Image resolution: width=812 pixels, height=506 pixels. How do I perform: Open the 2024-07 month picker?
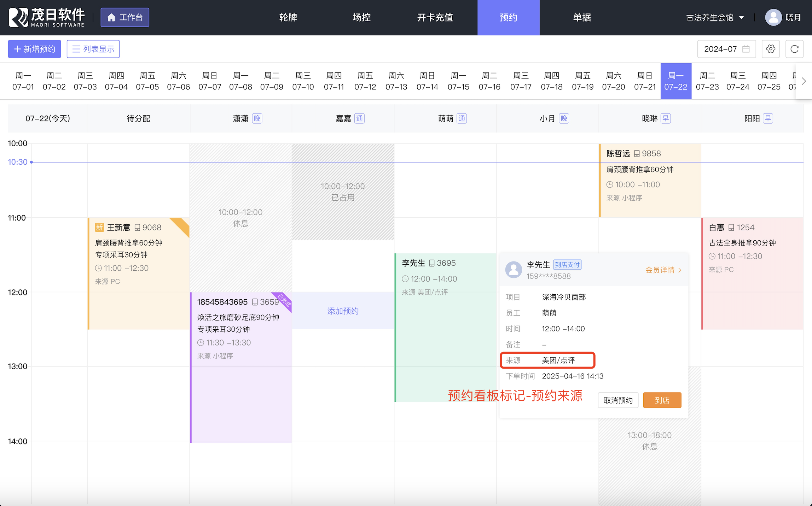coord(726,49)
